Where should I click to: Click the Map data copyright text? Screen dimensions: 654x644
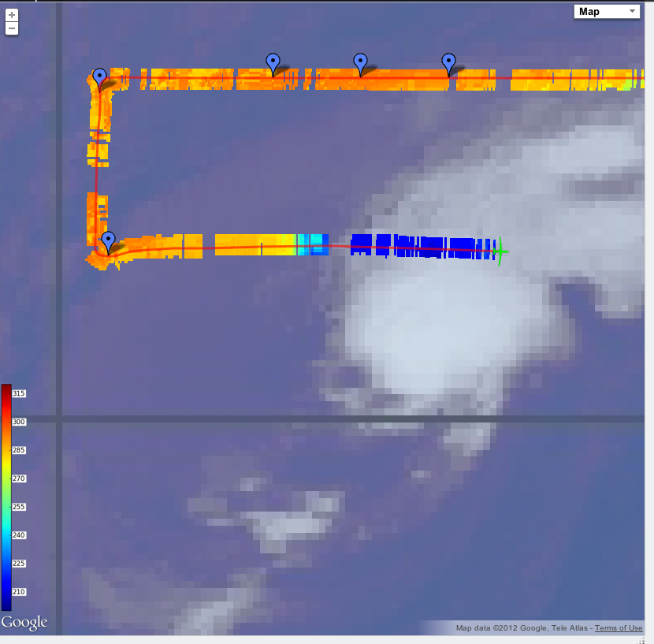click(x=522, y=628)
